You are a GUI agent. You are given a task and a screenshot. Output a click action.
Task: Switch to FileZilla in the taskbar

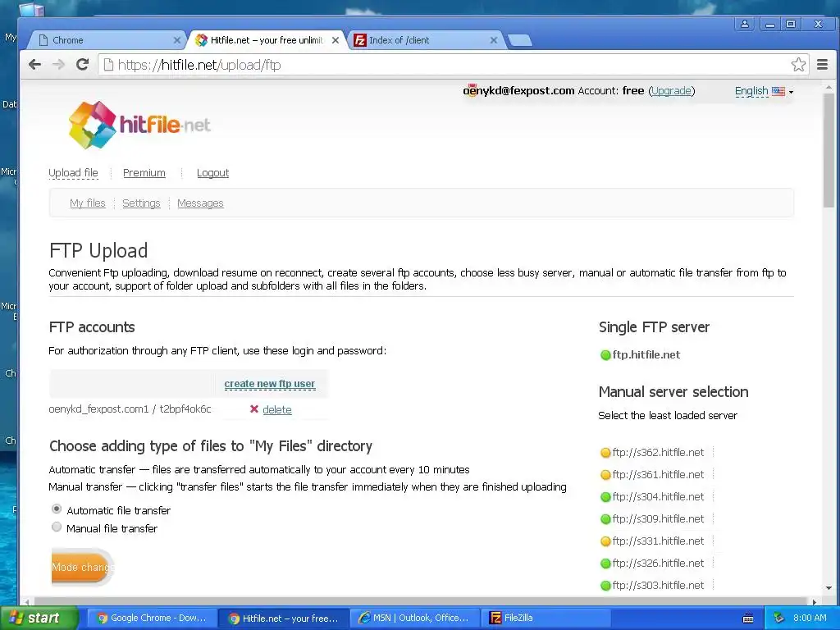point(545,619)
